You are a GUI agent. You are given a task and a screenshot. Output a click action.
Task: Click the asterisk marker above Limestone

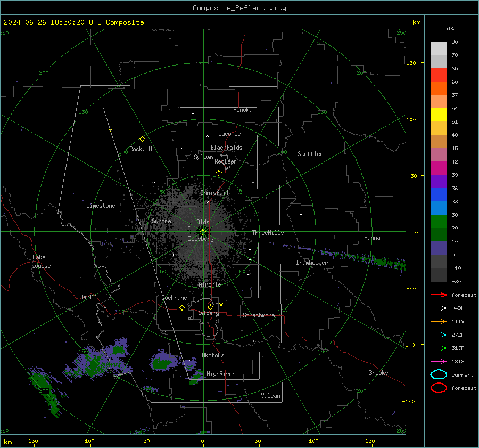pos(101,201)
